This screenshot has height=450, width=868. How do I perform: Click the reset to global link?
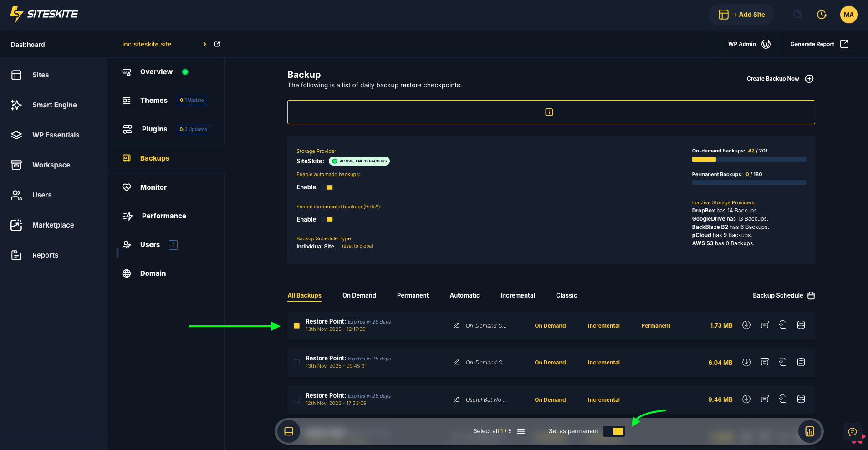tap(357, 246)
